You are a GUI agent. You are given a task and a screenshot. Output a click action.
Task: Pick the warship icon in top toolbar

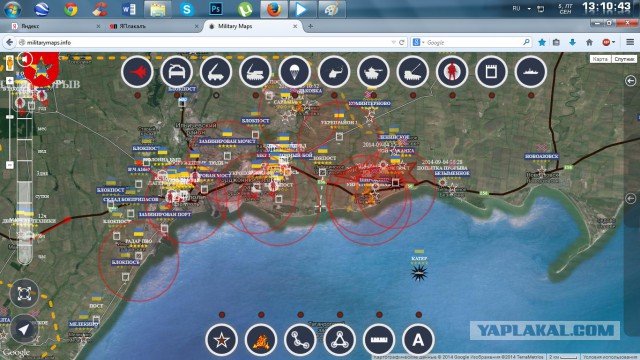click(531, 72)
